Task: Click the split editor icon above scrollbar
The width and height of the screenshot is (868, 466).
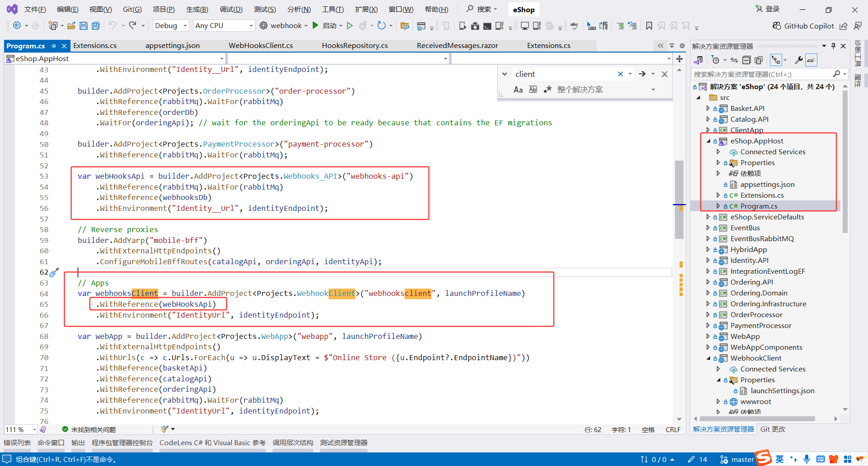Action: pyautogui.click(x=679, y=59)
